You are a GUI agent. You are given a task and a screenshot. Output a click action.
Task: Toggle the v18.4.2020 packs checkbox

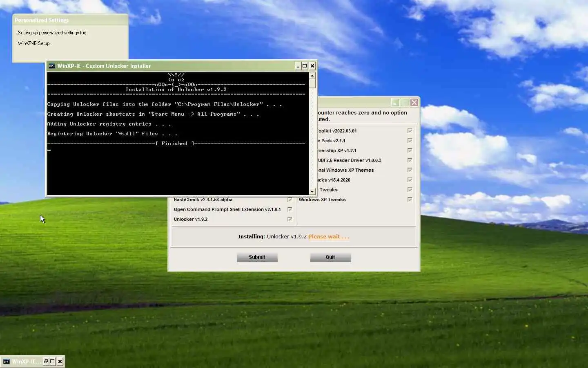coord(410,180)
